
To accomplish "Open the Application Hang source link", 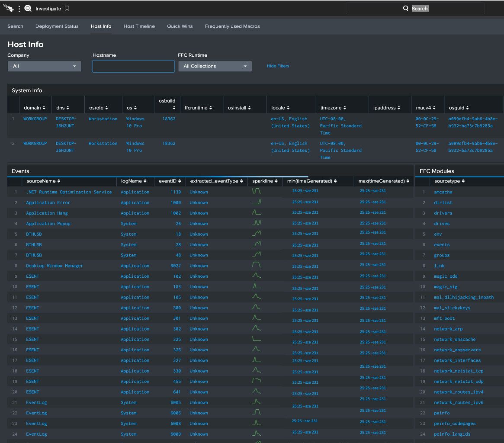I will (x=47, y=213).
